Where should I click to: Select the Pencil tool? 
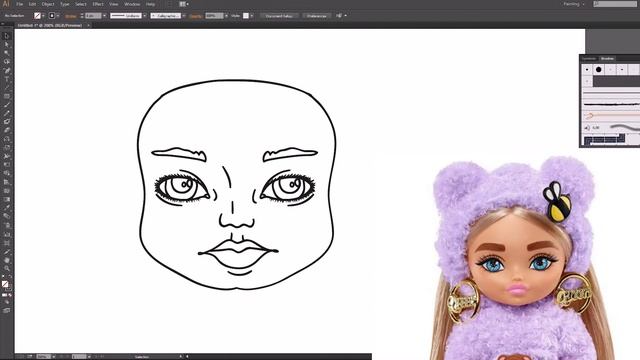tap(7, 113)
